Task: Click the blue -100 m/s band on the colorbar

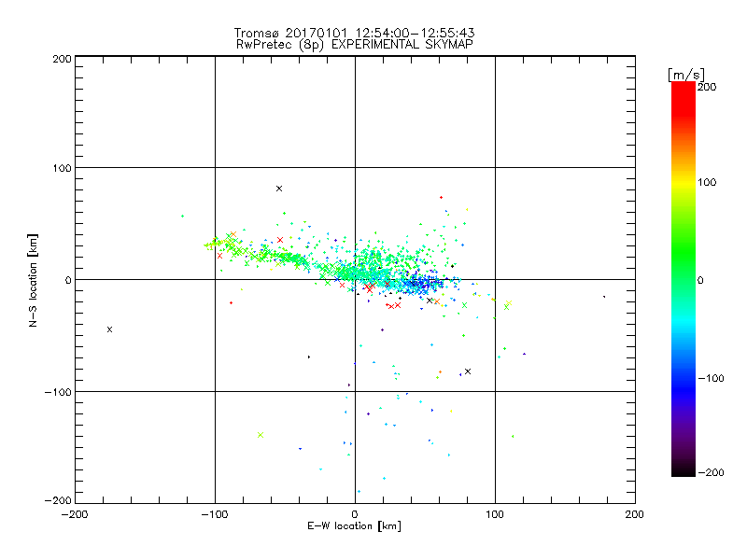Action: (x=684, y=379)
